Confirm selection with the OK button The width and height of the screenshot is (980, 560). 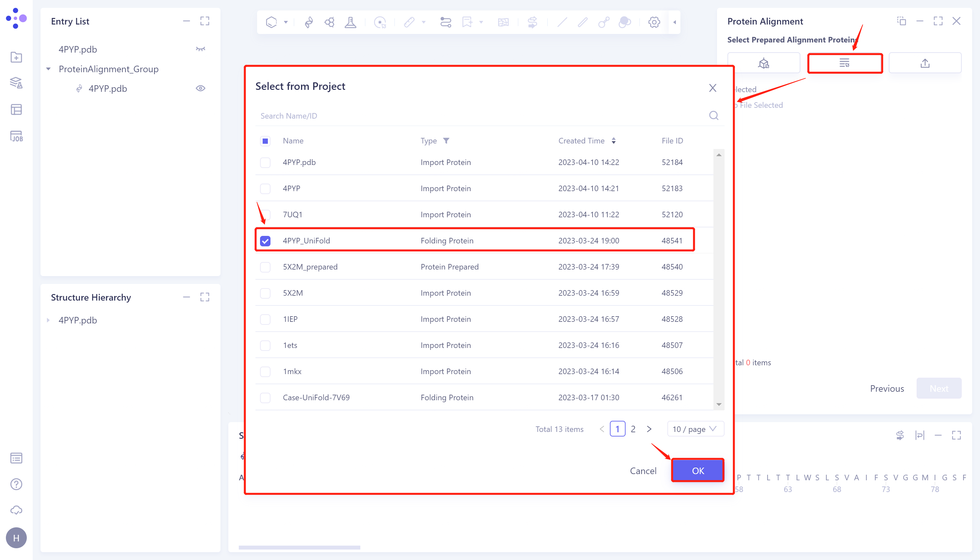697,470
